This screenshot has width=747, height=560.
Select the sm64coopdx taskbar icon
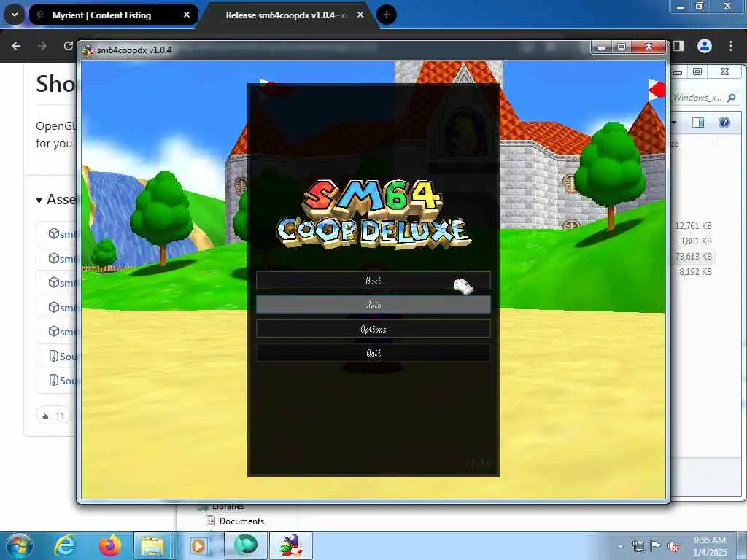pyautogui.click(x=291, y=545)
